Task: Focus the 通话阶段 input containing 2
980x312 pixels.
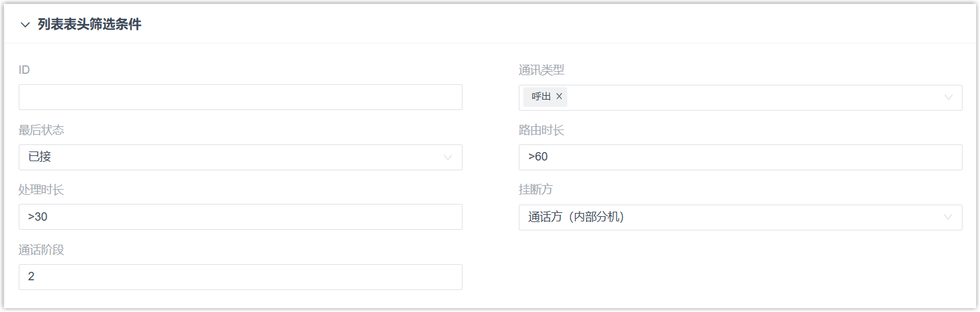Action: coord(241,277)
